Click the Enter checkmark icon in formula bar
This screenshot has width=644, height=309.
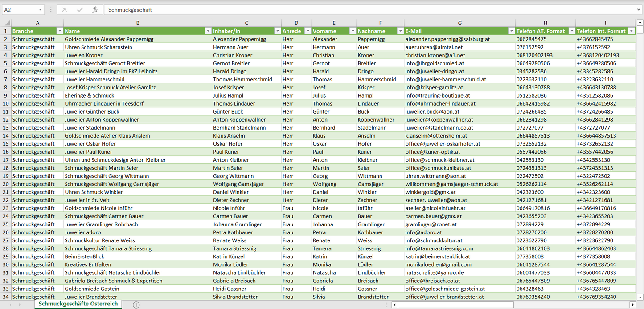click(80, 10)
